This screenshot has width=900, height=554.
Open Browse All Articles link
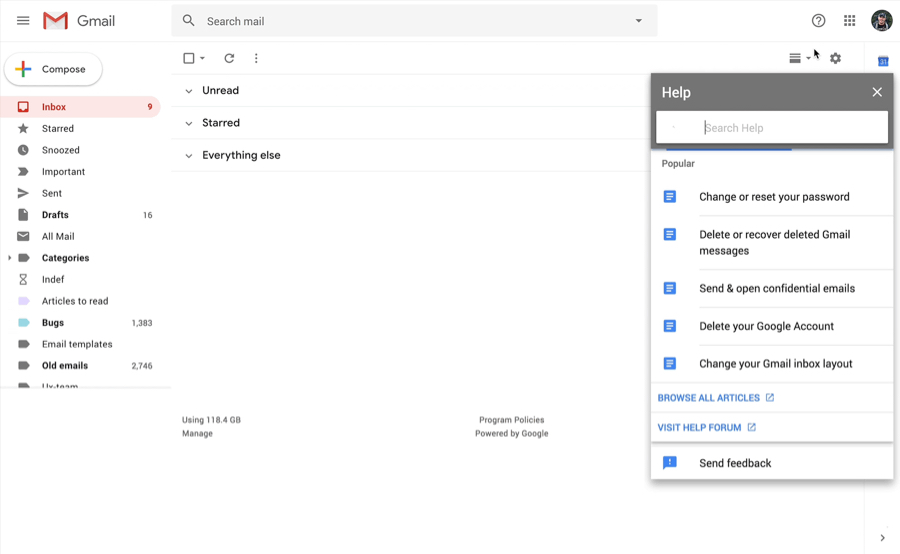tap(715, 398)
